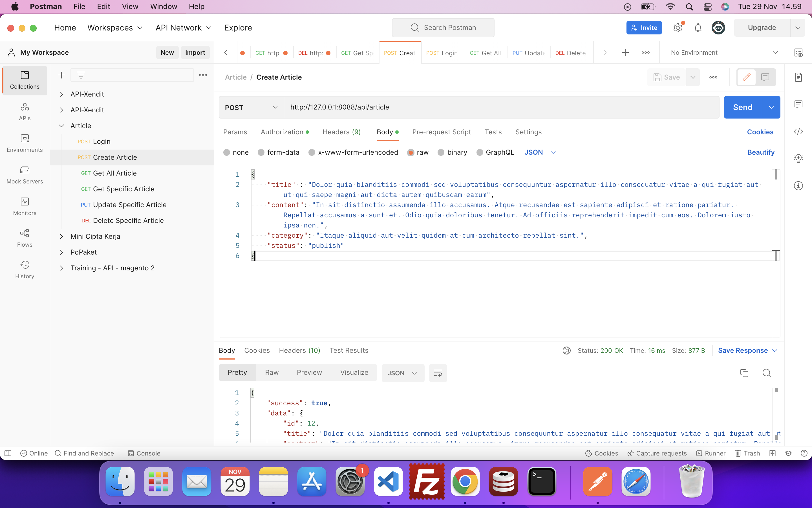Image resolution: width=812 pixels, height=508 pixels.
Task: Open the raw JSON format dropdown
Action: (540, 152)
